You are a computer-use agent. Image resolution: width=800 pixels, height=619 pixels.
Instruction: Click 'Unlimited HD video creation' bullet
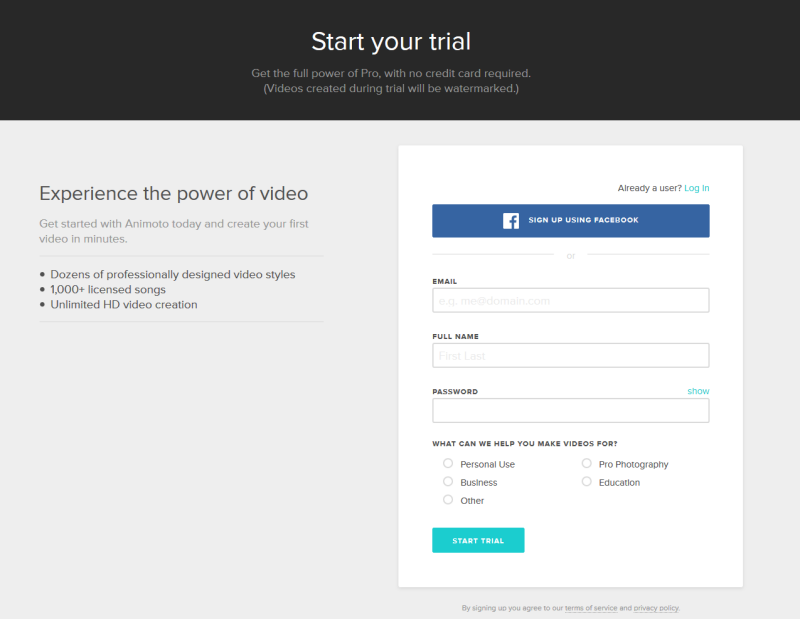click(x=123, y=305)
